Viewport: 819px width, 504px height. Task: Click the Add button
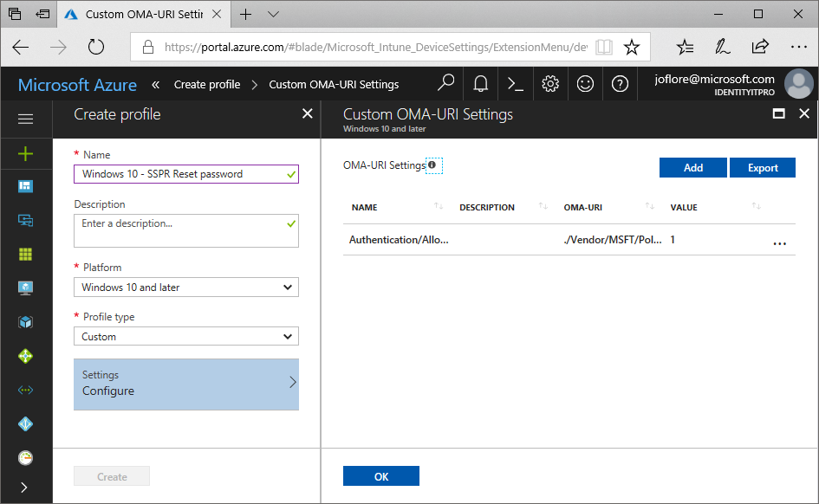[x=692, y=167]
